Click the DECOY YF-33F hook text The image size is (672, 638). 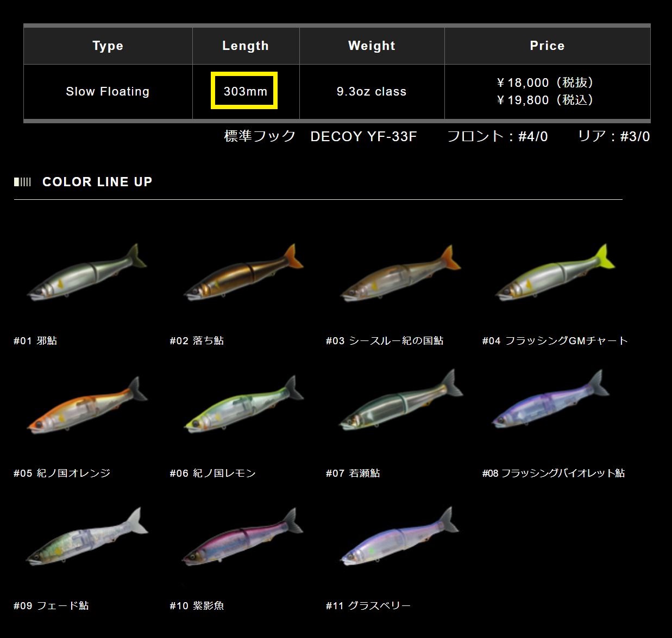point(363,136)
